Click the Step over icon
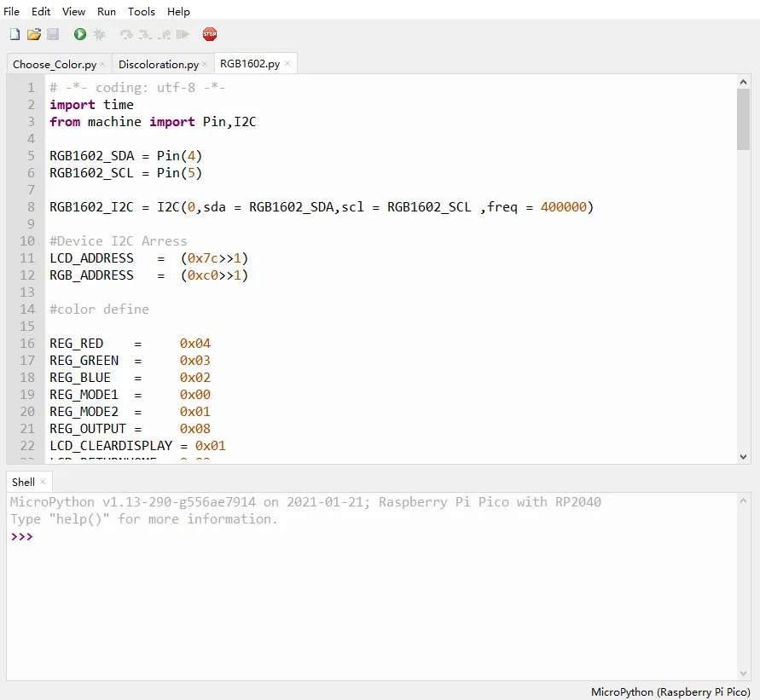 [126, 34]
